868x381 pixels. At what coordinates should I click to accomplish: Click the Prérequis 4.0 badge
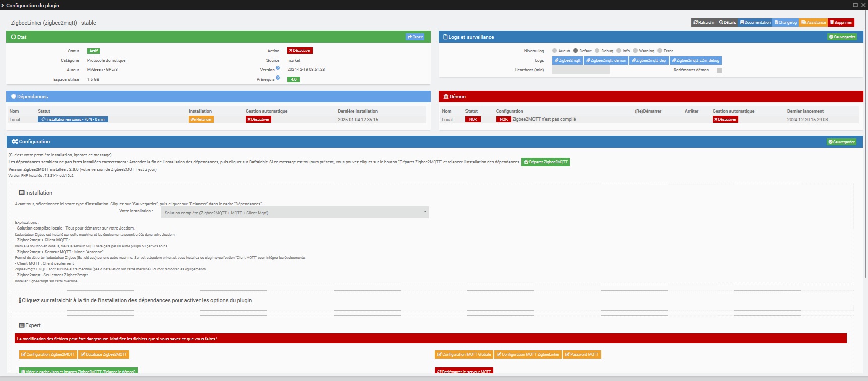click(x=293, y=79)
